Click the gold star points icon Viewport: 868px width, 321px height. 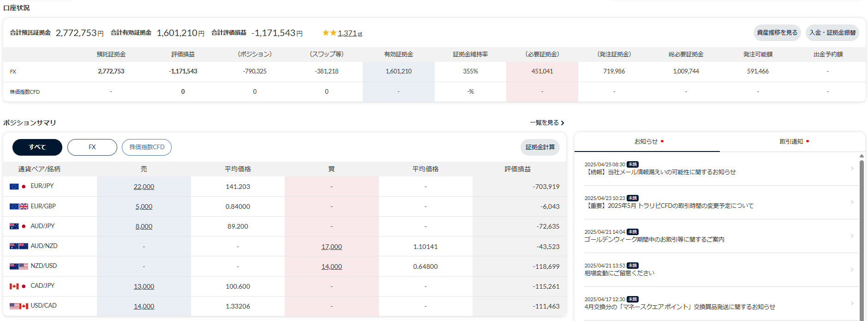pyautogui.click(x=329, y=33)
